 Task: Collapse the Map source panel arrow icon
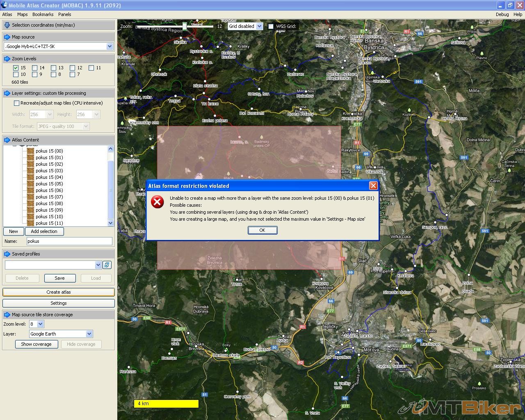pos(7,37)
